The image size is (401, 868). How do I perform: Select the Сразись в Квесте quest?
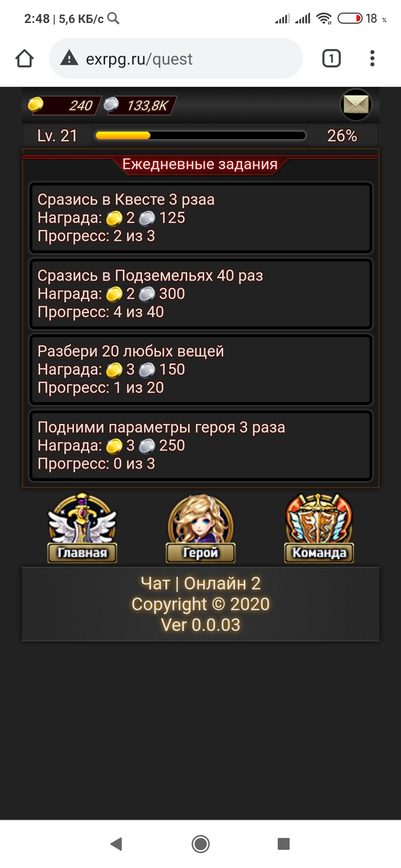[200, 218]
